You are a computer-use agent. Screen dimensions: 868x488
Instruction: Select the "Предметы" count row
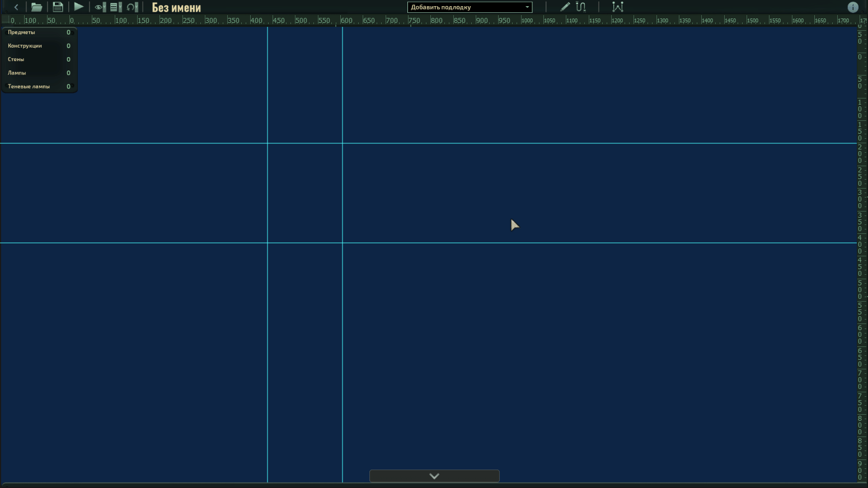[x=39, y=32]
